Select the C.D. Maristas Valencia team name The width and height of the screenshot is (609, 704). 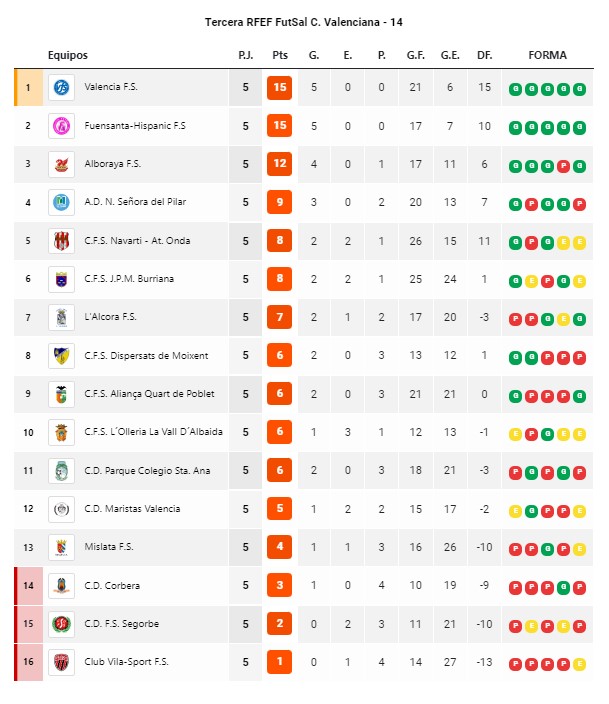(132, 509)
